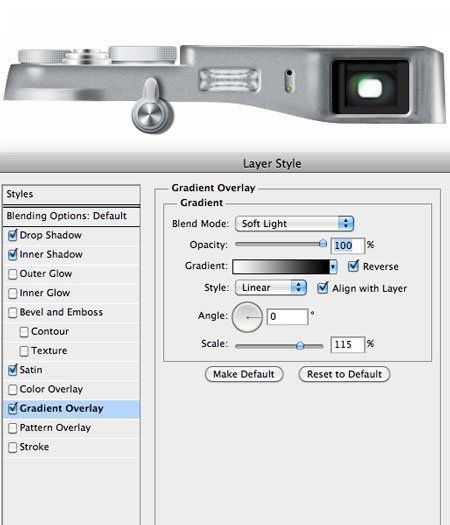This screenshot has width=450, height=525.
Task: Select the Texture sub-style label
Action: [x=49, y=351]
